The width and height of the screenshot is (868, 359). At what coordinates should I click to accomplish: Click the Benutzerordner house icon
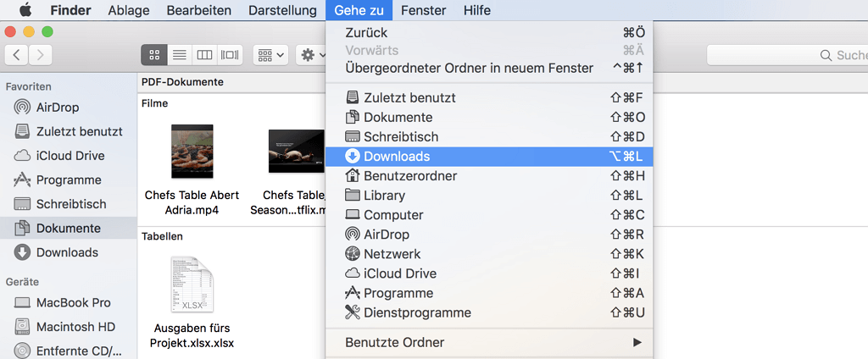pos(352,176)
